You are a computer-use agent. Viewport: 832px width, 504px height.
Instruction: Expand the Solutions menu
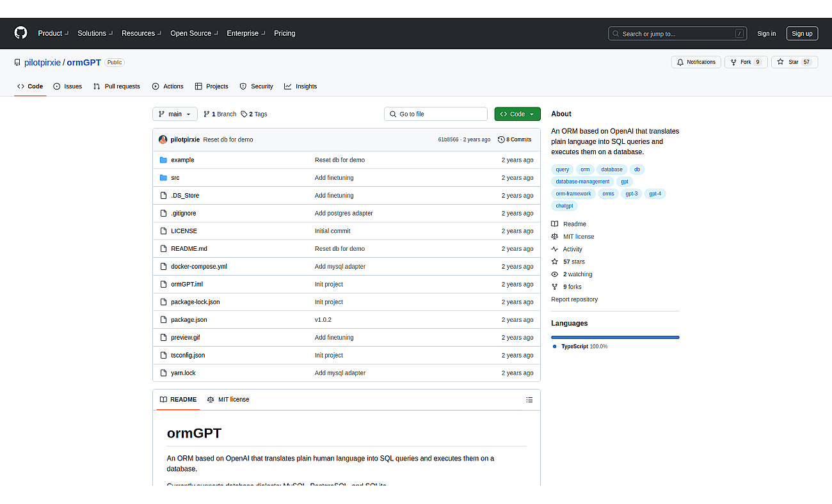click(x=95, y=33)
